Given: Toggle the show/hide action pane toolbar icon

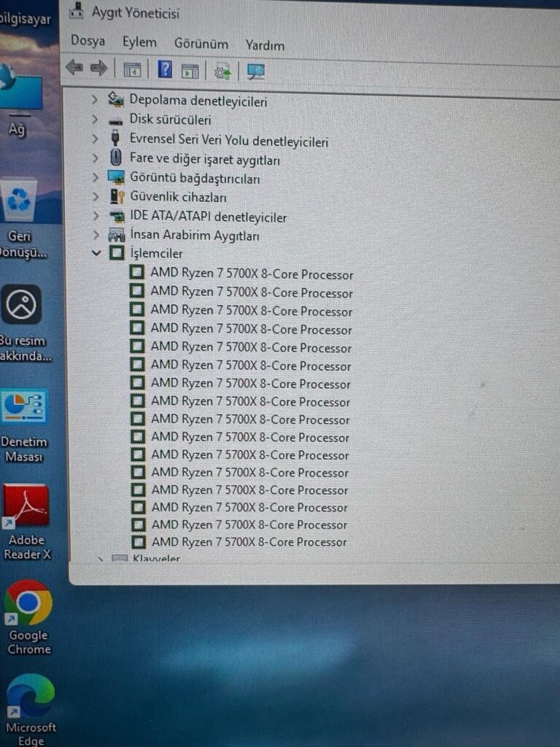Looking at the screenshot, I should coord(190,71).
